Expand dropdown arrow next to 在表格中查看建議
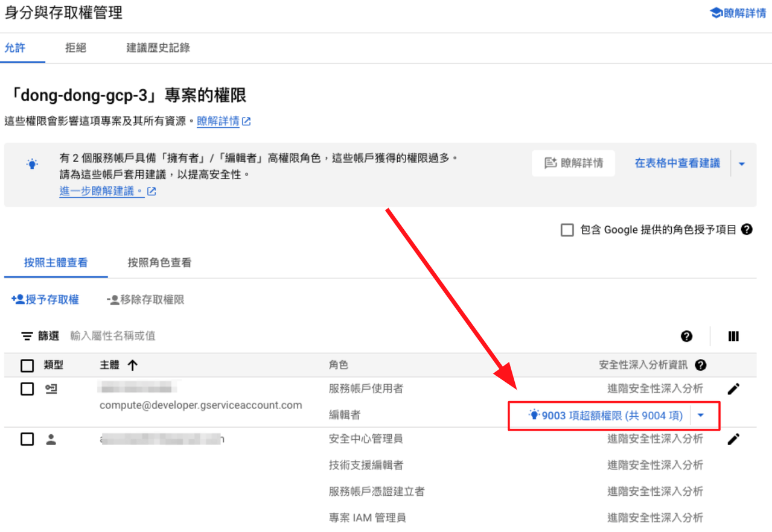 (x=742, y=163)
